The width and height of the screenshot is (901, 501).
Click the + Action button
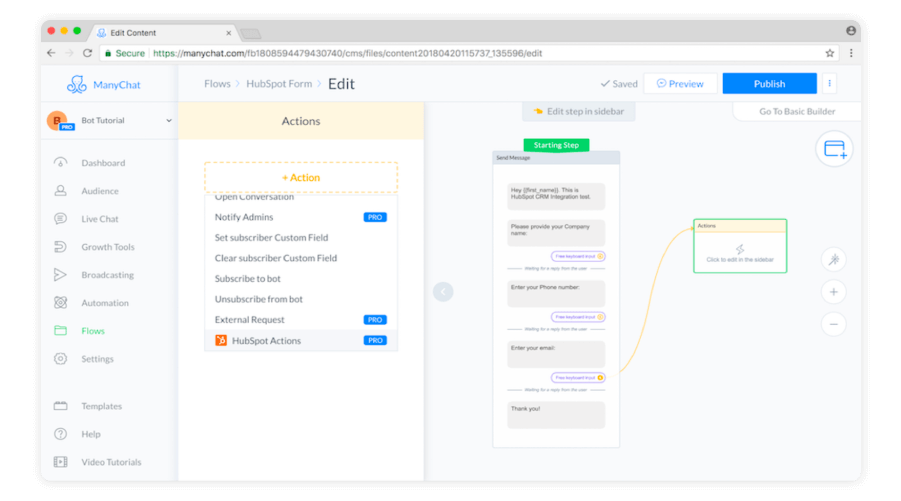tap(301, 178)
